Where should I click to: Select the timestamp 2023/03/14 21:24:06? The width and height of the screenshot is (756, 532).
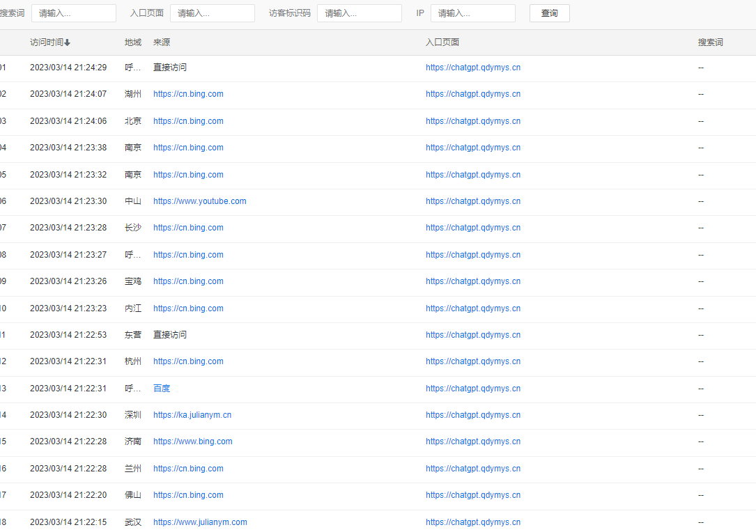[x=68, y=121]
